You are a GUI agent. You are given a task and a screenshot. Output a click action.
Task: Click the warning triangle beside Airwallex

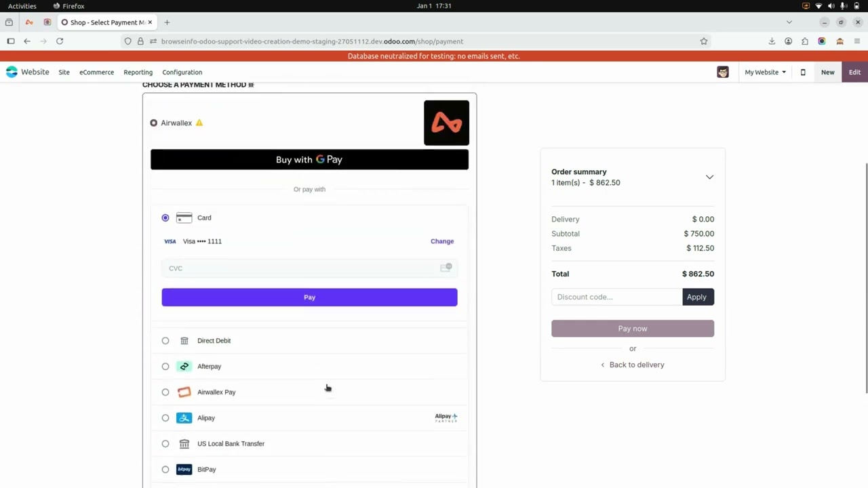pyautogui.click(x=199, y=123)
